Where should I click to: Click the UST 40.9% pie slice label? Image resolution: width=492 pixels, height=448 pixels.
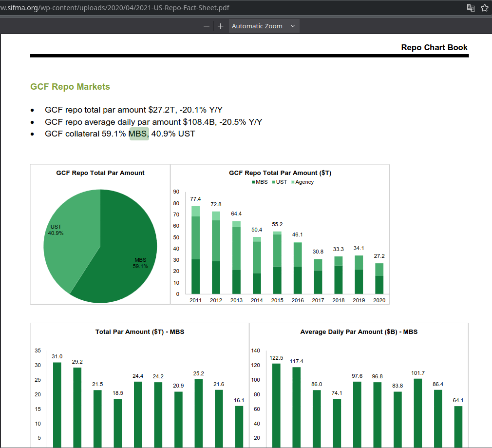56,230
